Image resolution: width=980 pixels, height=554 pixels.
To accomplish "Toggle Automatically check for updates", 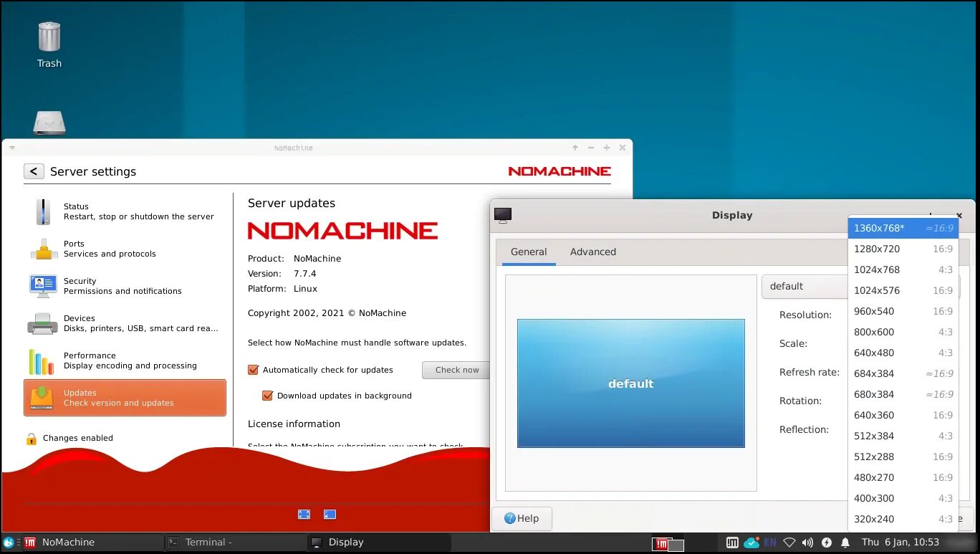I will tap(253, 370).
